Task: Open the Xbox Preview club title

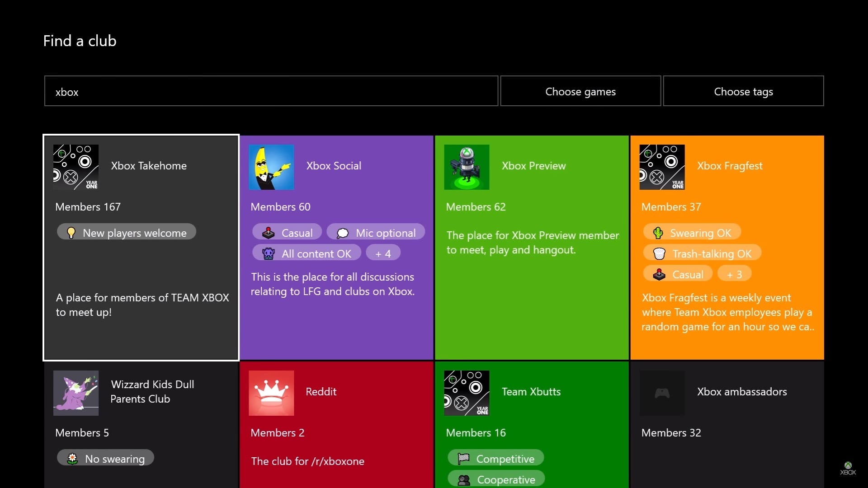Action: 533,166
